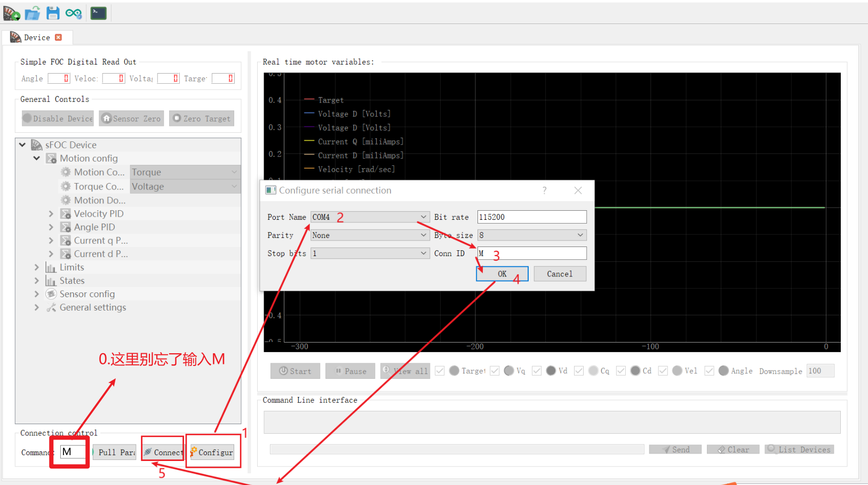Save the current device configuration

coord(52,13)
